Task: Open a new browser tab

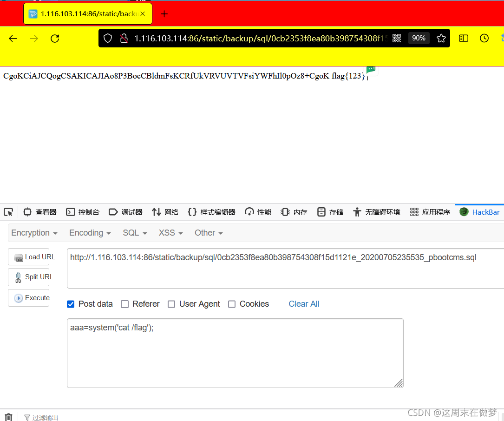Action: 164,14
